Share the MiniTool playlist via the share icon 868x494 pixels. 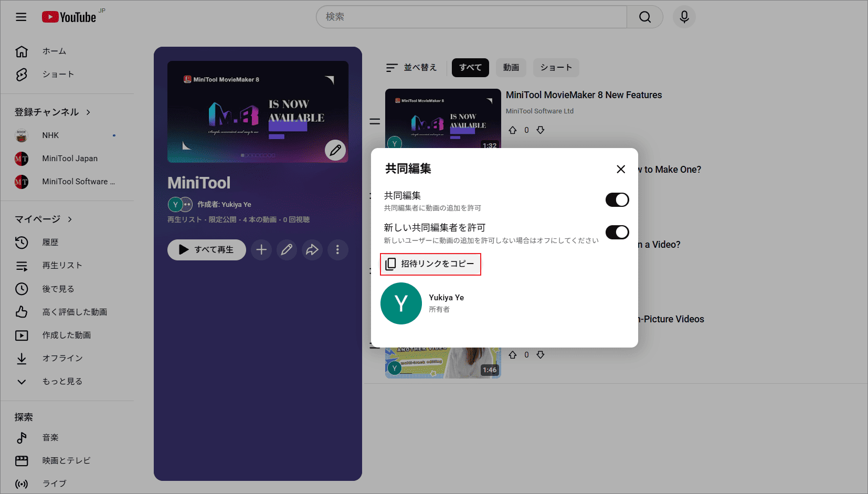point(312,250)
